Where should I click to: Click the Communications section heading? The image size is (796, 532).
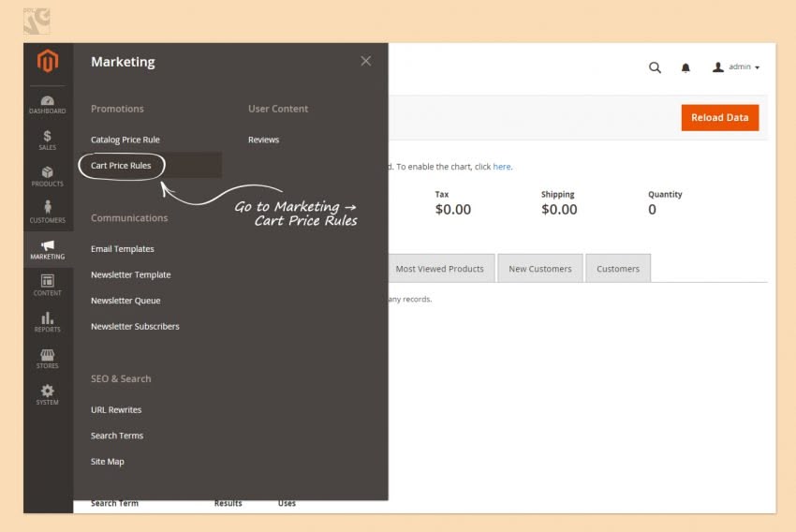129,218
